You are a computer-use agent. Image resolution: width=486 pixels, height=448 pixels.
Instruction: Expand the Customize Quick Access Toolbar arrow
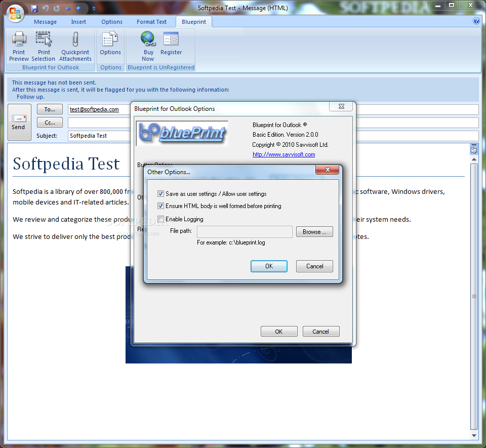(94, 9)
